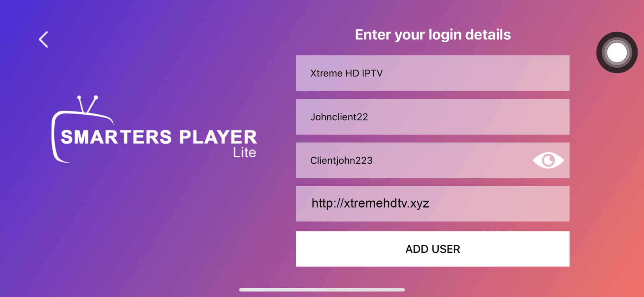Go back using the left arrow
The image size is (644, 297).
[x=43, y=39]
